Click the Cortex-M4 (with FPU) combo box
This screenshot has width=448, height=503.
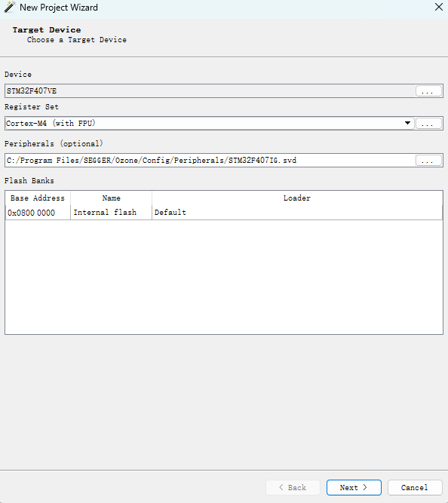[x=209, y=123]
